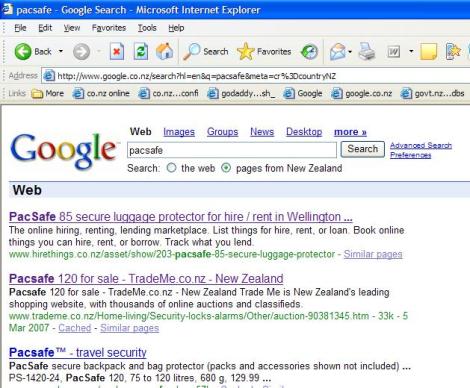Open the godaddy...sh_ link shortcut
Image resolution: width=470 pixels, height=388 pixels.
(x=241, y=94)
